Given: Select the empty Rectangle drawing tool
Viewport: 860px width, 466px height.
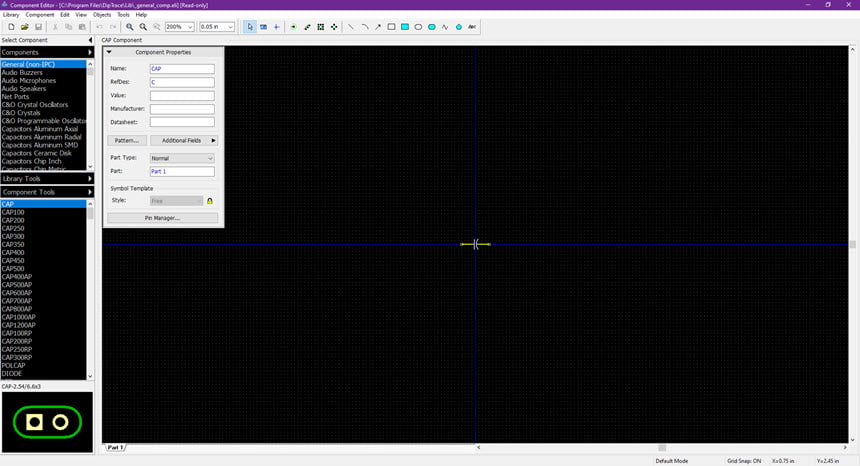Looking at the screenshot, I should point(392,27).
